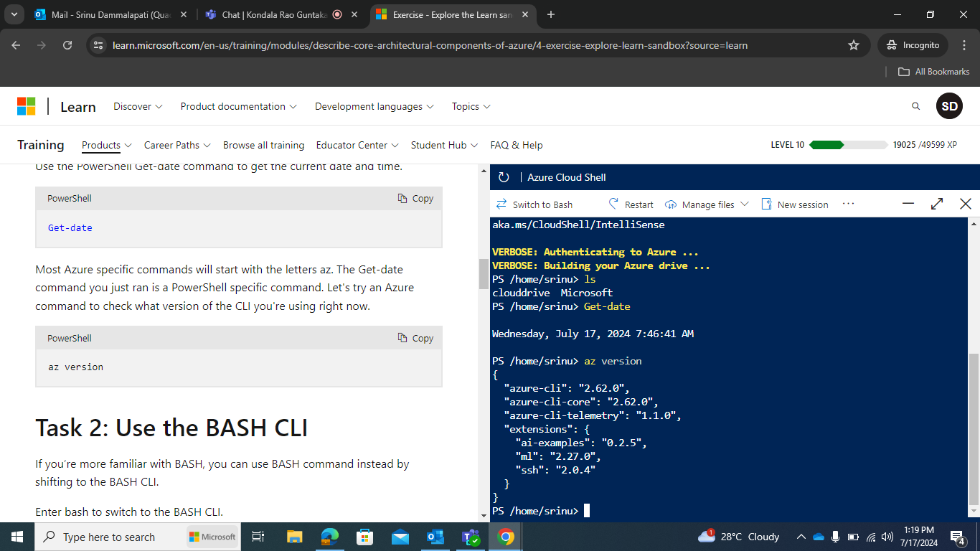Viewport: 980px width, 551px height.
Task: Expand the Products dropdown in Training
Action: click(106, 145)
